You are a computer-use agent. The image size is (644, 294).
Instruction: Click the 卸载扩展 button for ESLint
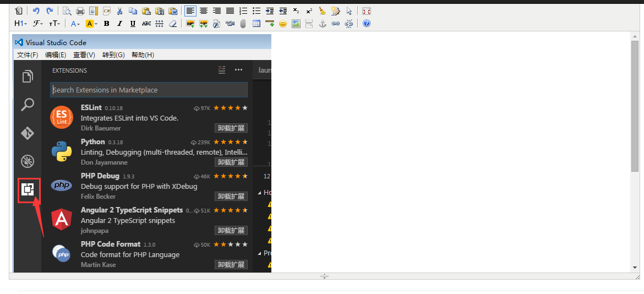pyautogui.click(x=231, y=128)
